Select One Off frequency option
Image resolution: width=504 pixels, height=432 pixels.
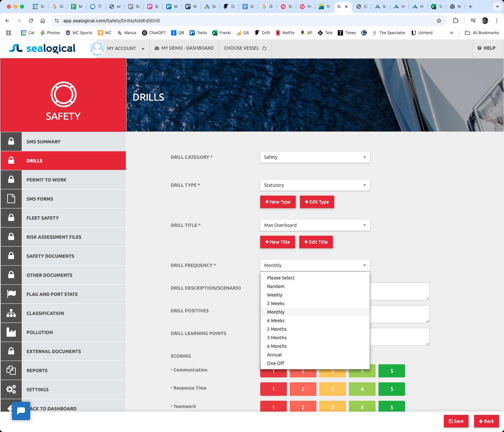click(x=315, y=363)
